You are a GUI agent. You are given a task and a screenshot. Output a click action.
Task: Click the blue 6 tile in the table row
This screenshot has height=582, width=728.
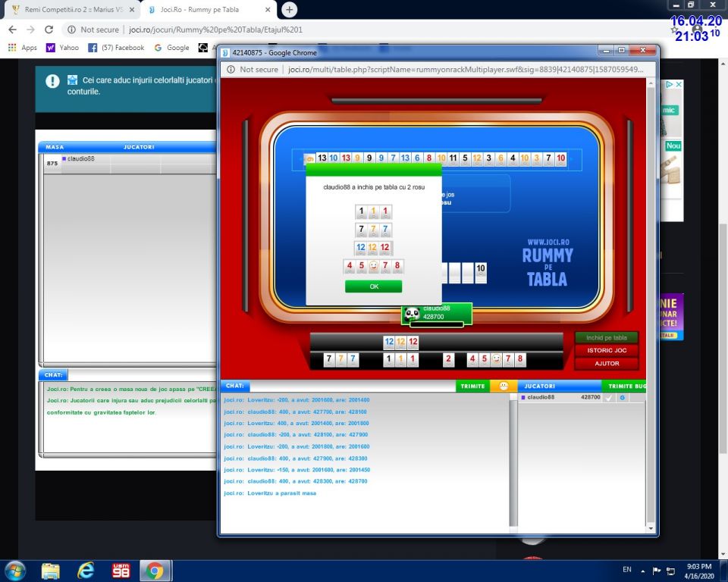(x=417, y=158)
